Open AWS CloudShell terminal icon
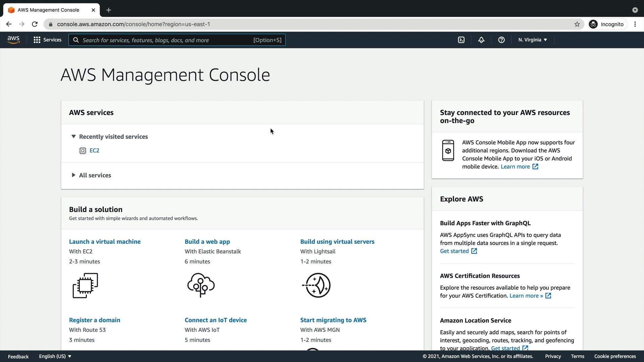The width and height of the screenshot is (644, 362). (461, 40)
